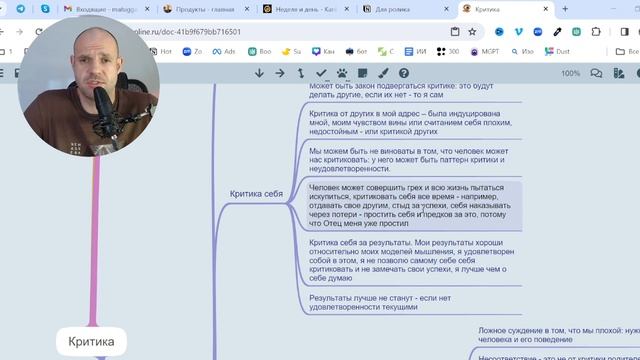The width and height of the screenshot is (640, 360).
Task: Click the vertical double-arrow tool in the toolbar
Action: tap(301, 73)
